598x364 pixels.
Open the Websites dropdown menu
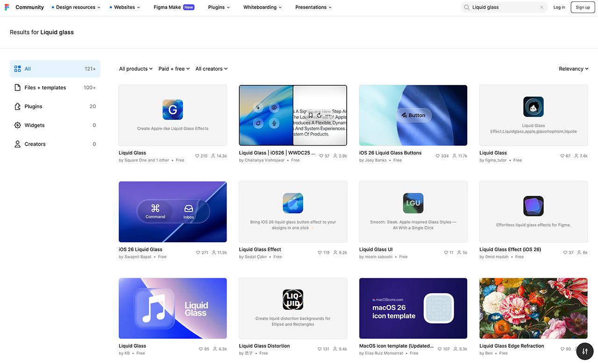125,7
